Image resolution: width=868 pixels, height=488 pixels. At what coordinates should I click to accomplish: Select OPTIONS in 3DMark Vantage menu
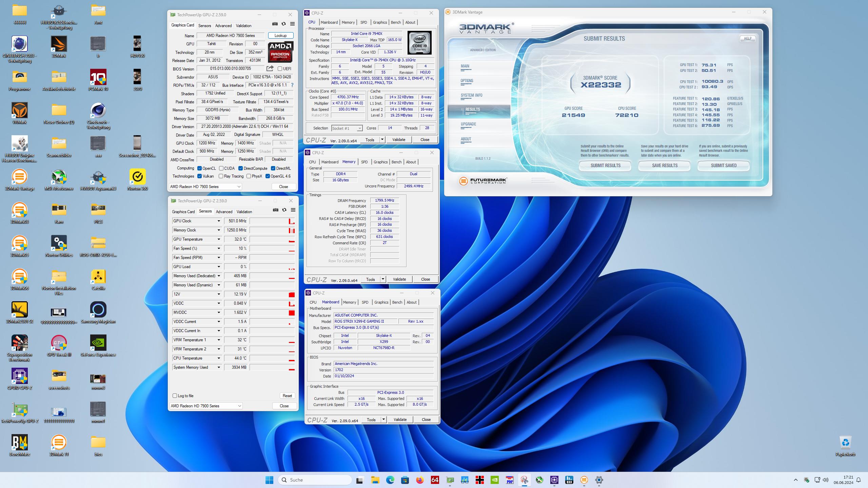[467, 81]
